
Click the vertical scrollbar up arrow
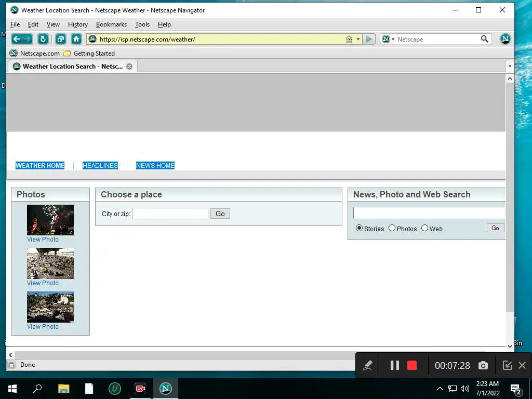[510, 78]
